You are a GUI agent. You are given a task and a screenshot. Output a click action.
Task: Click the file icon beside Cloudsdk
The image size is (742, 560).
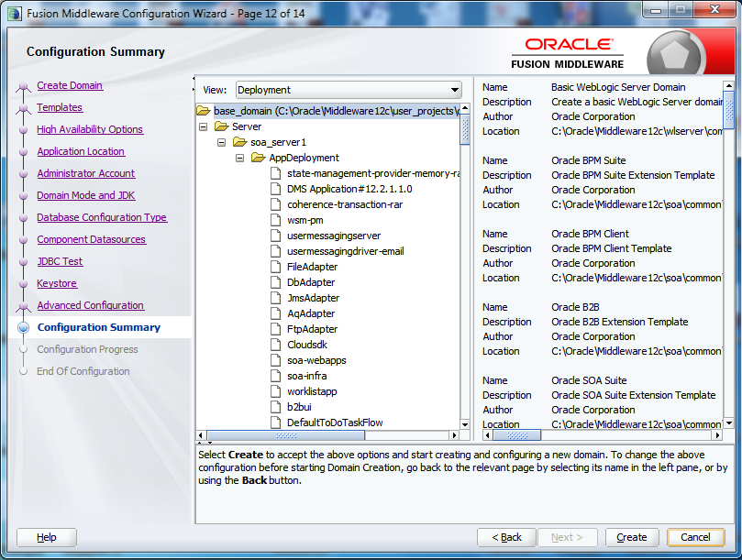[x=276, y=345]
